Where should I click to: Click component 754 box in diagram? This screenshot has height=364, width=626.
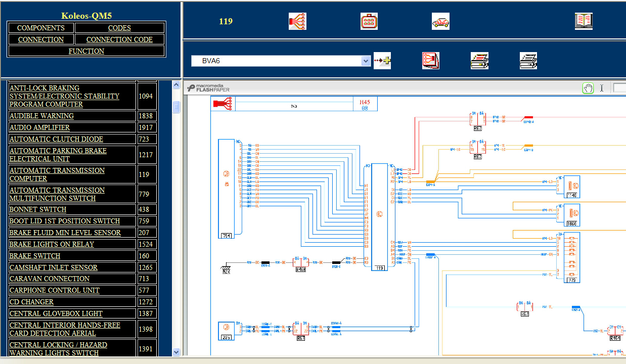[x=226, y=188]
